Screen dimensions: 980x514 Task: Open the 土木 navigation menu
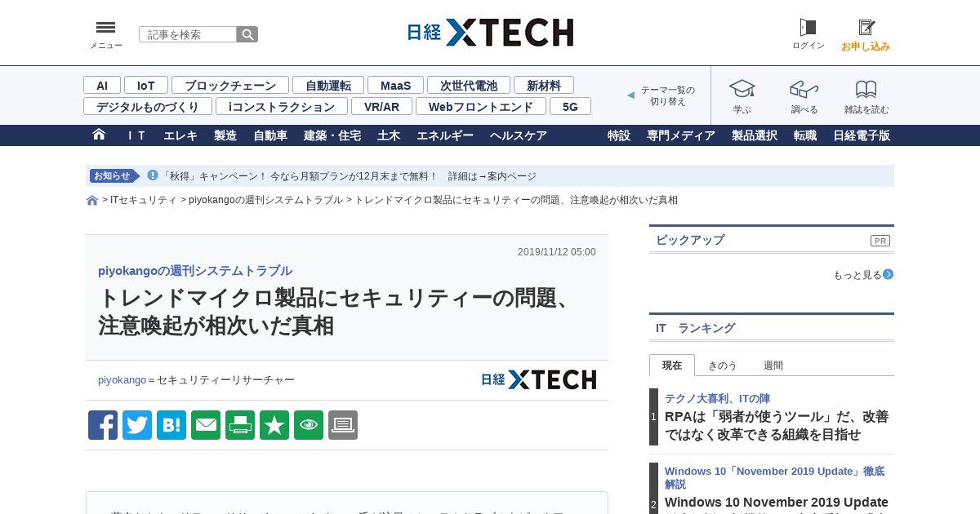389,135
